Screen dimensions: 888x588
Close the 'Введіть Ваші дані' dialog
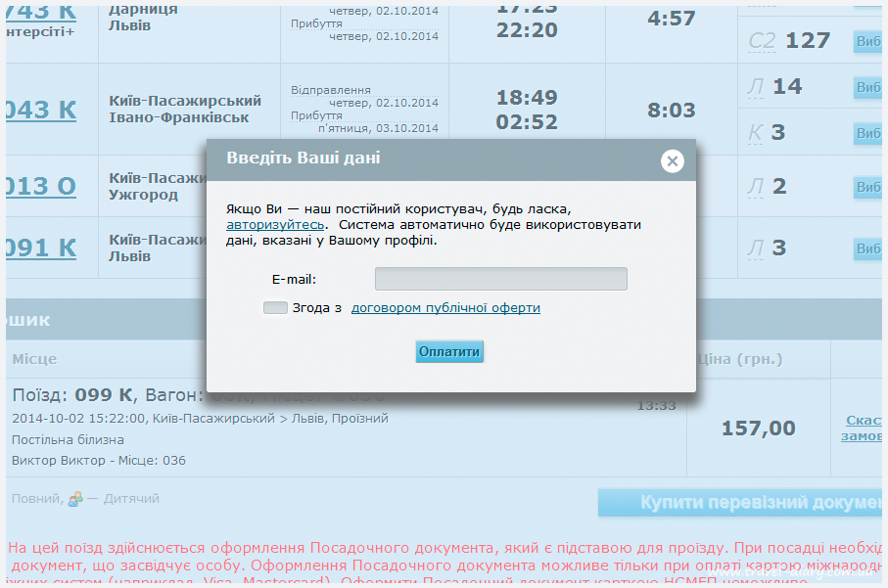[672, 161]
